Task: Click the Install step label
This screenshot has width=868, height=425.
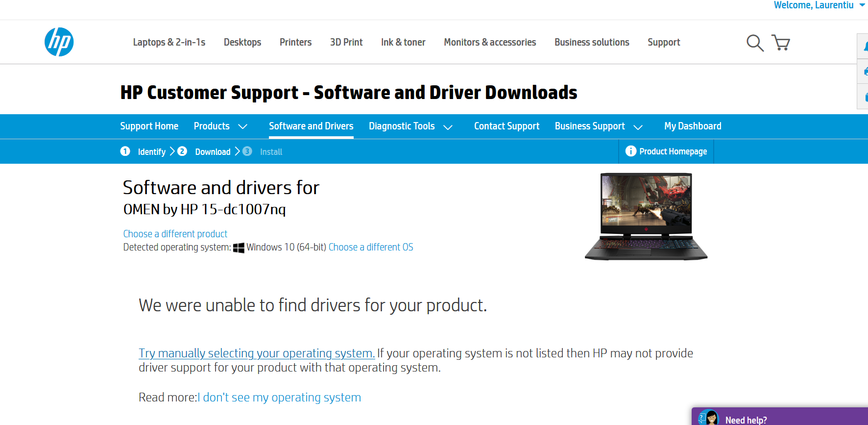Action: point(271,152)
